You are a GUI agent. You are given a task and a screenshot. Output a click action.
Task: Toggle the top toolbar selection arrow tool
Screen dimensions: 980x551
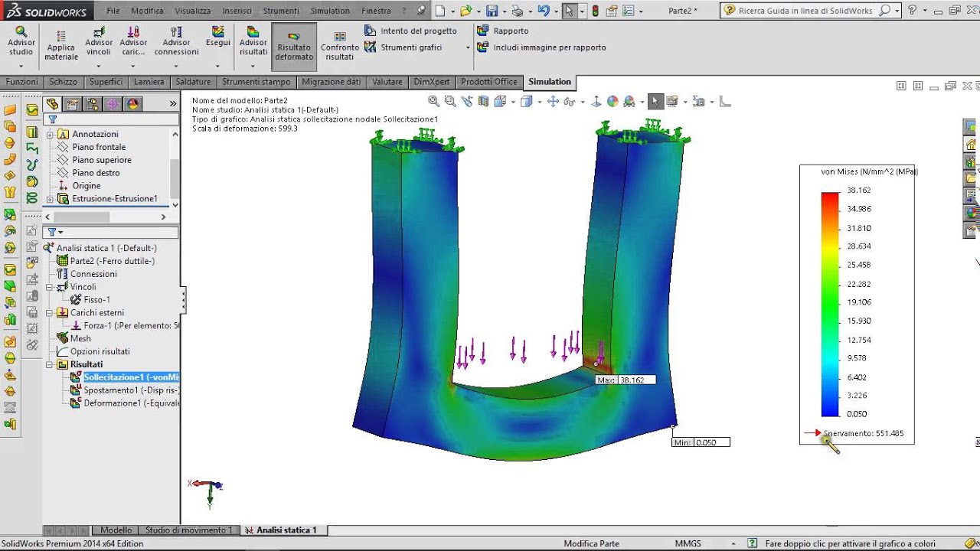(x=568, y=11)
